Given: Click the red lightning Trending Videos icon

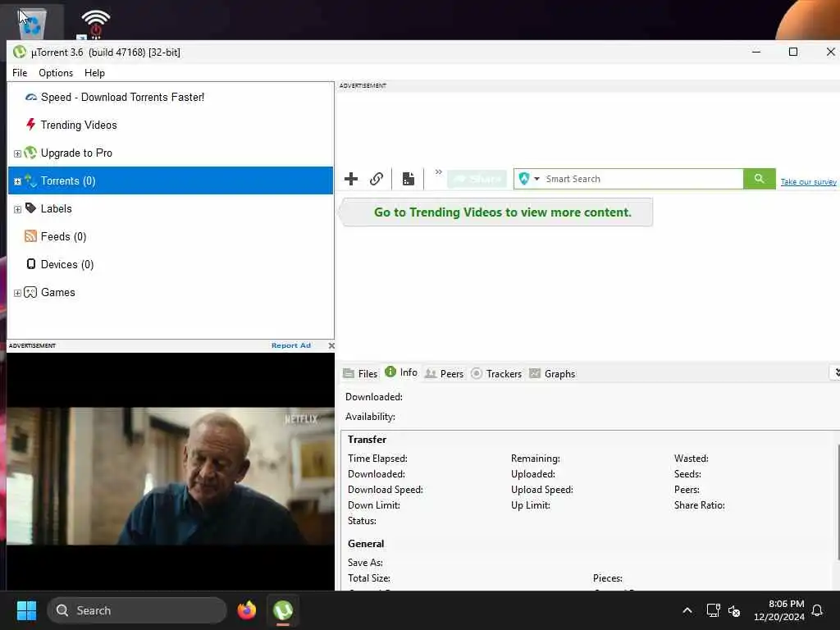Looking at the screenshot, I should tap(30, 125).
